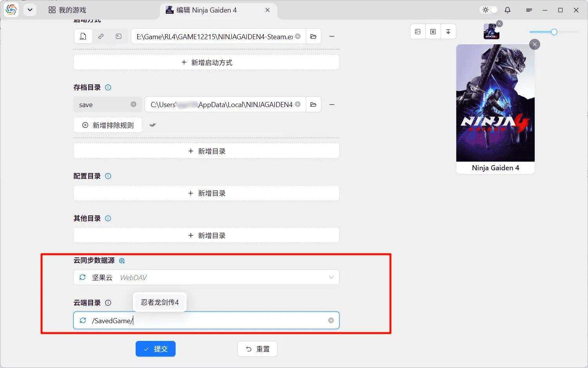The image size is (588, 368).
Task: Click the cover image icon on right panel
Action: click(417, 31)
